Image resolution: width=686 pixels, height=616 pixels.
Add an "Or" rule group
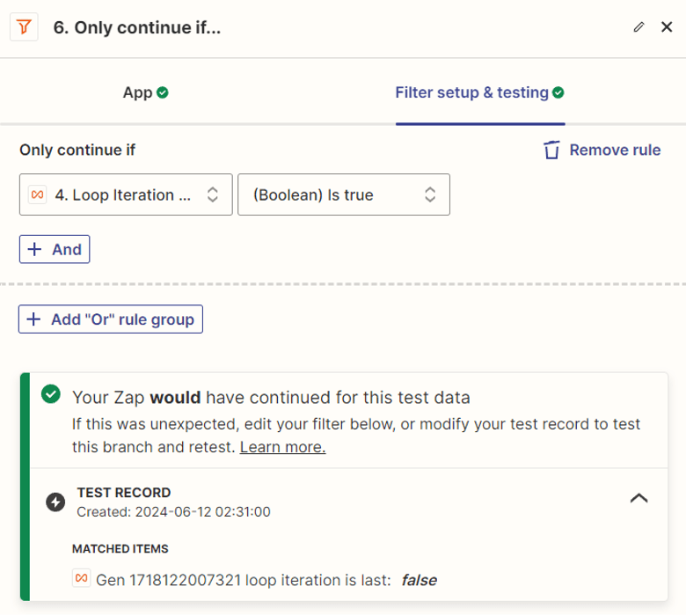point(111,319)
